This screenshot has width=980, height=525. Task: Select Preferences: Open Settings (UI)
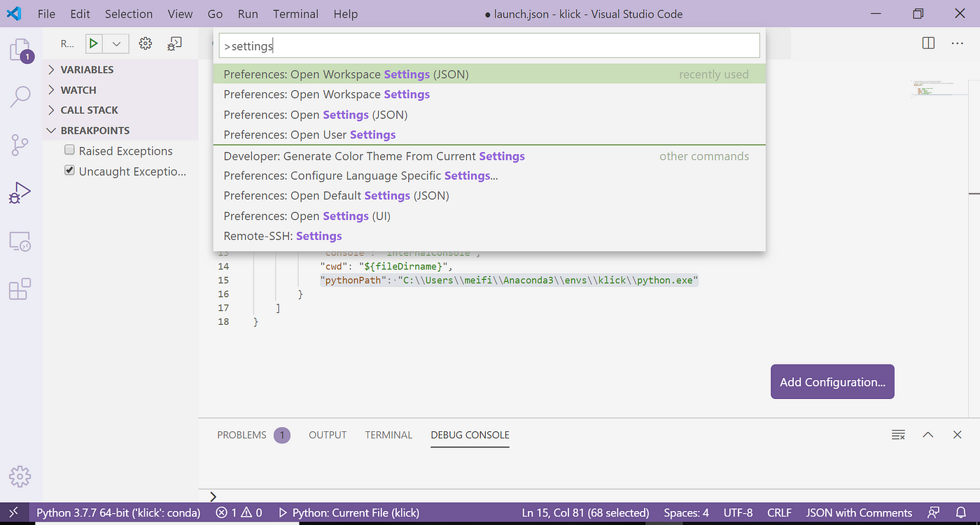pyautogui.click(x=489, y=216)
